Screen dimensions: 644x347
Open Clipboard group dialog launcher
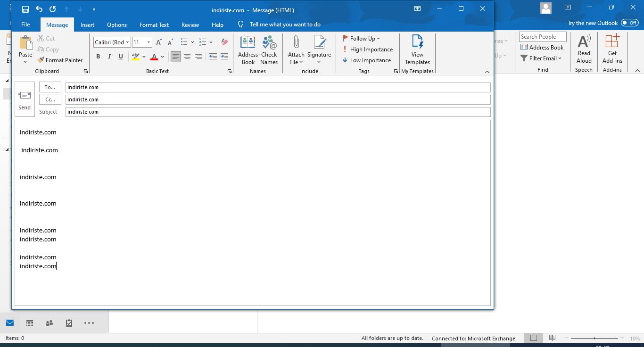(x=86, y=71)
